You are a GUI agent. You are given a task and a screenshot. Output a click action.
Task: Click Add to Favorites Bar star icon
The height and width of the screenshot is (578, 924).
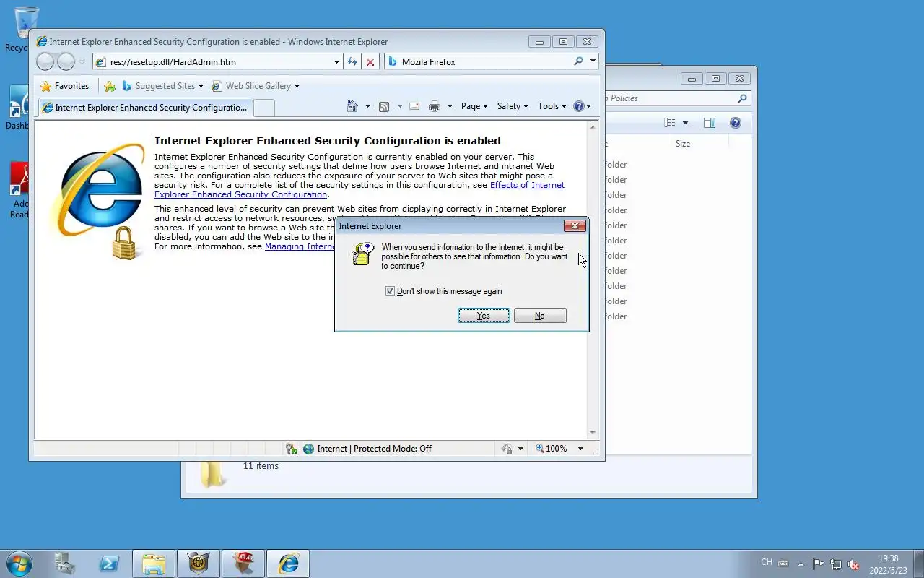click(x=110, y=86)
